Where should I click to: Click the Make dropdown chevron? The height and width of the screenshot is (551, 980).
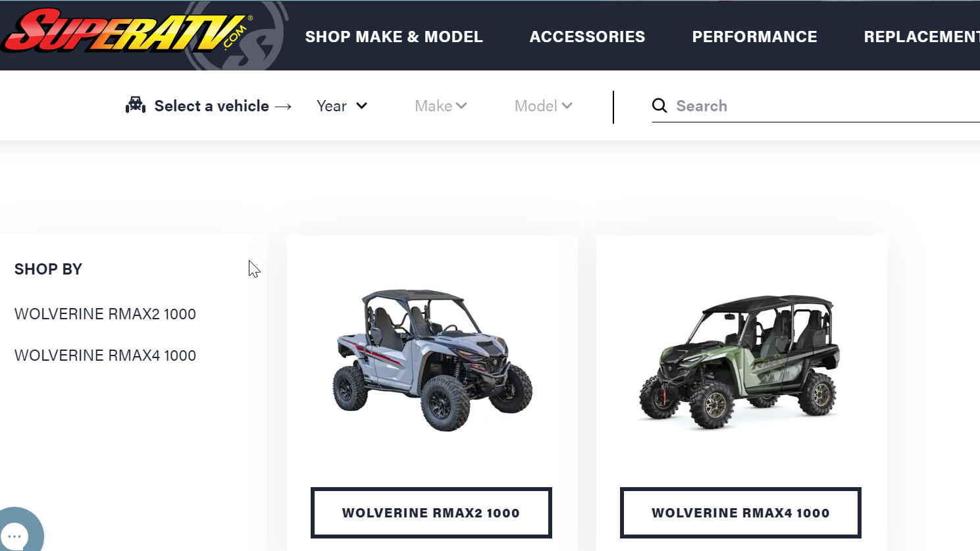point(461,105)
